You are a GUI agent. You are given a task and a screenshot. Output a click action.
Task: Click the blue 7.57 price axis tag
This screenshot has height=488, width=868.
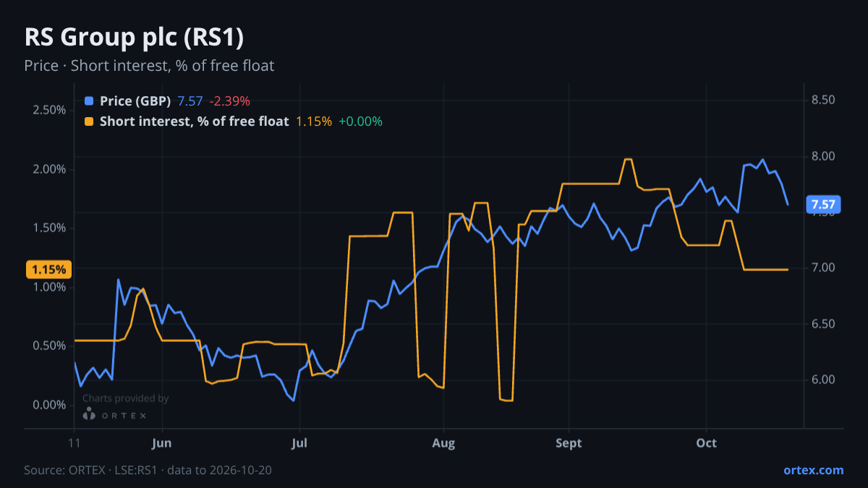(x=823, y=205)
